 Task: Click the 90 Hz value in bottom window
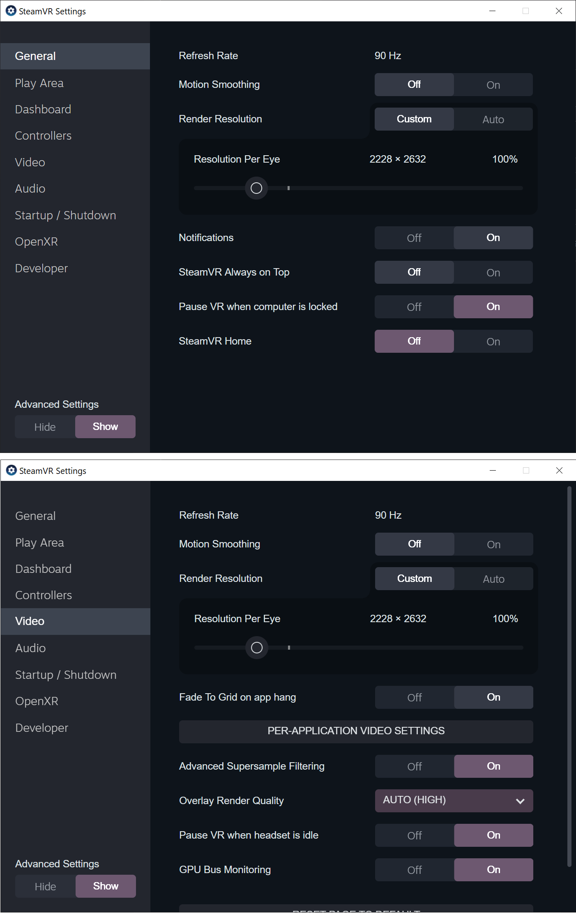388,515
